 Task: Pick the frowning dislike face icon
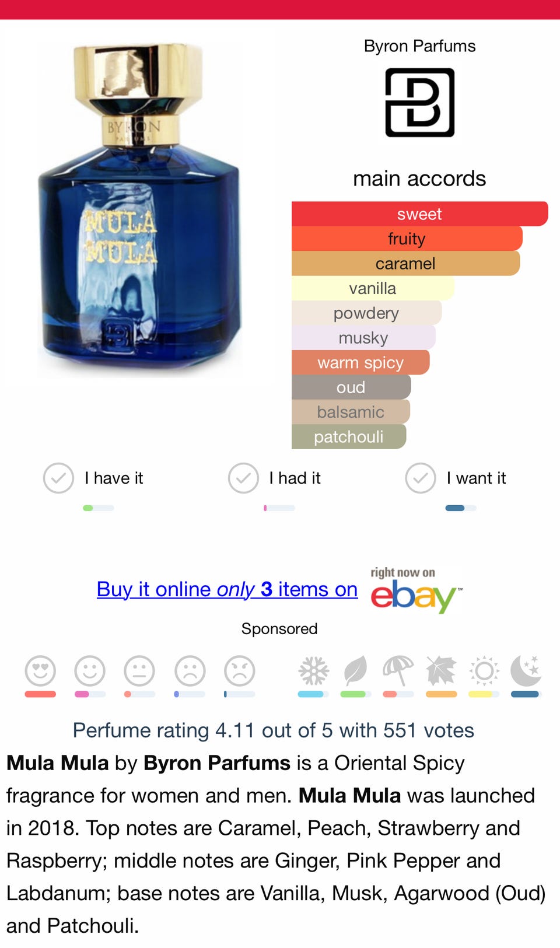[190, 671]
